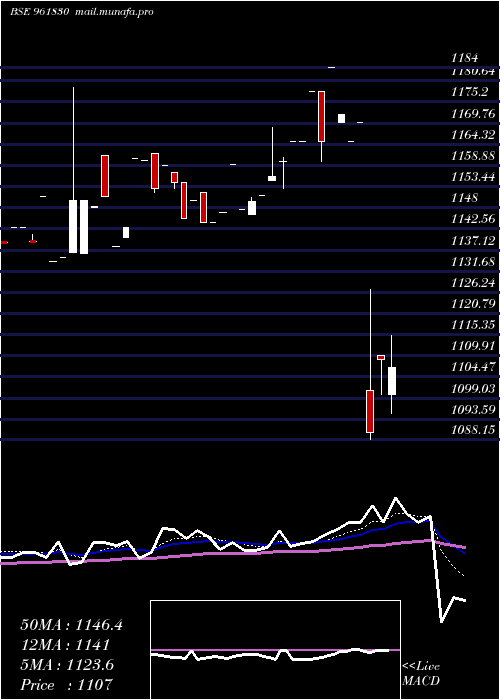Click the 1131.68 price axis label
This screenshot has width=500, height=700.
tap(473, 262)
